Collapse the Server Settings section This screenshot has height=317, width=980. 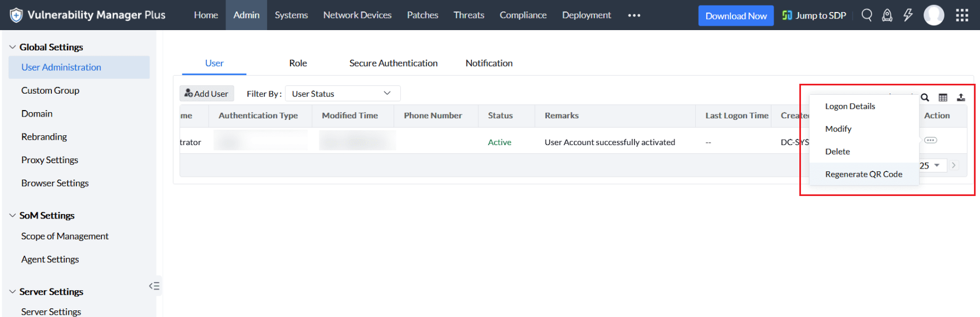(13, 292)
